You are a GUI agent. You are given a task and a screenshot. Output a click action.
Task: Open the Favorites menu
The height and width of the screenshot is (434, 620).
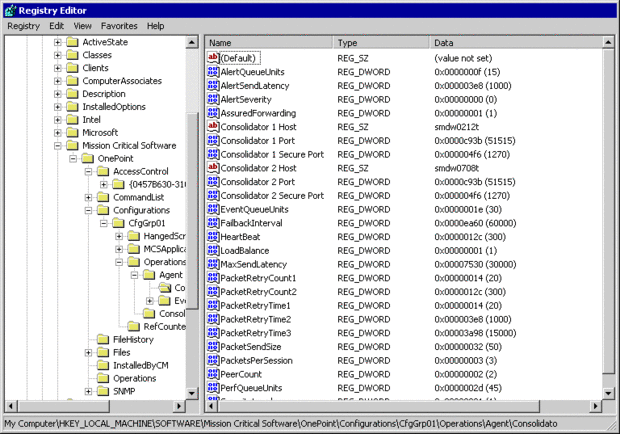(119, 26)
